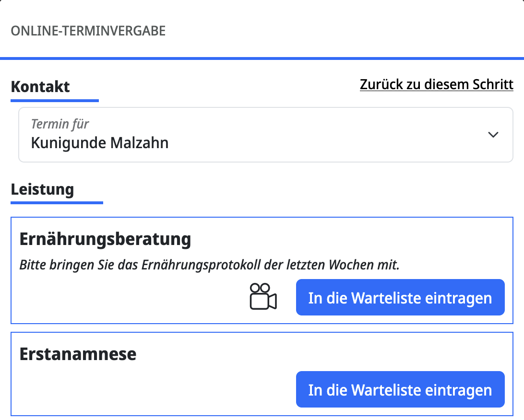
Task: Click the blue underline beneath Leistung
Action: tap(57, 203)
